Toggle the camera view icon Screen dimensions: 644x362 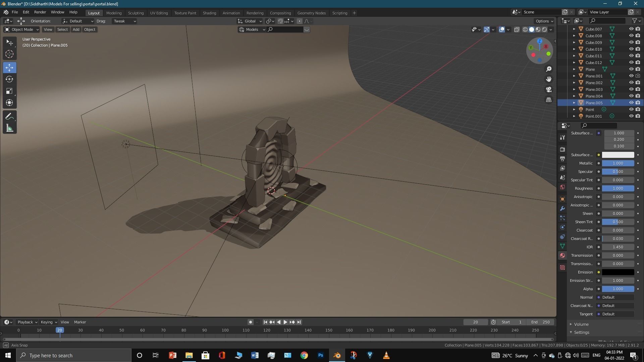pos(549,90)
